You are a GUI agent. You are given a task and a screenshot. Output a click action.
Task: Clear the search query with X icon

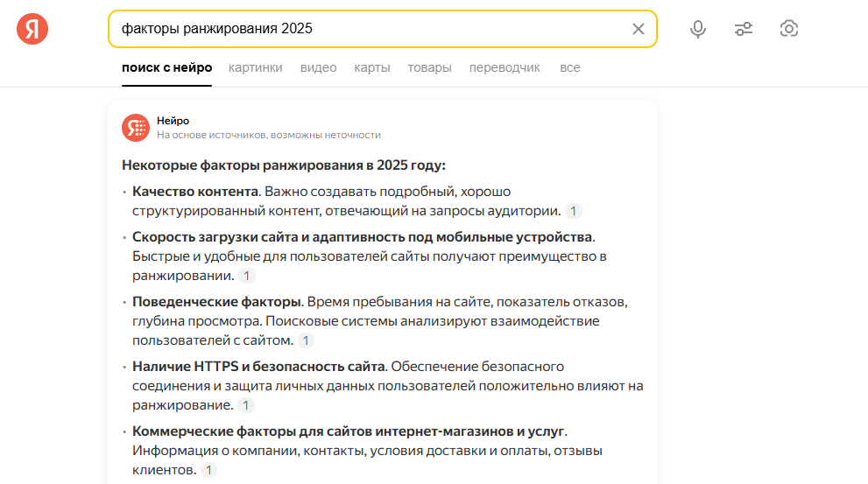pyautogui.click(x=638, y=29)
